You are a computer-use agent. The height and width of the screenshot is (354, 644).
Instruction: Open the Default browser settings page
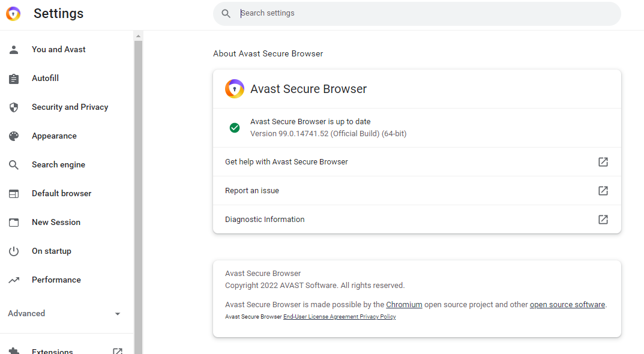[x=61, y=193]
